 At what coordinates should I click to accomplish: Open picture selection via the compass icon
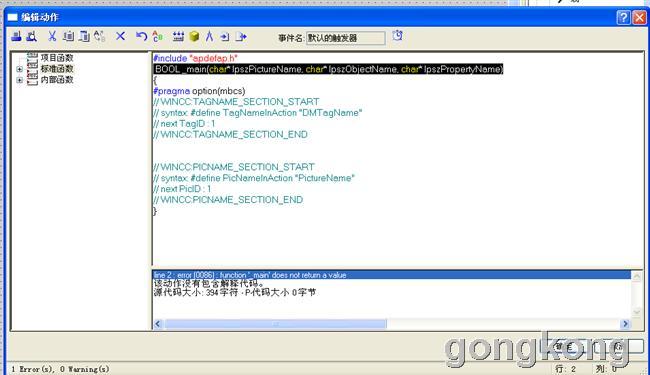tap(209, 36)
